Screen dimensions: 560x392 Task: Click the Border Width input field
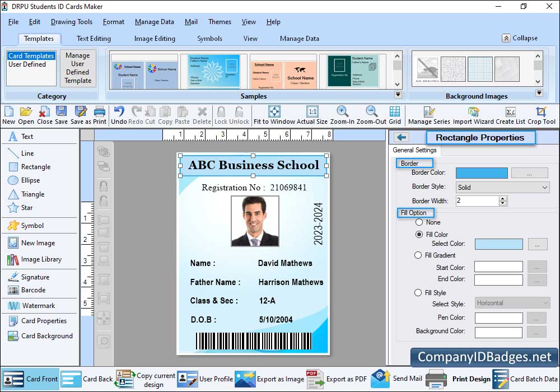click(x=477, y=200)
